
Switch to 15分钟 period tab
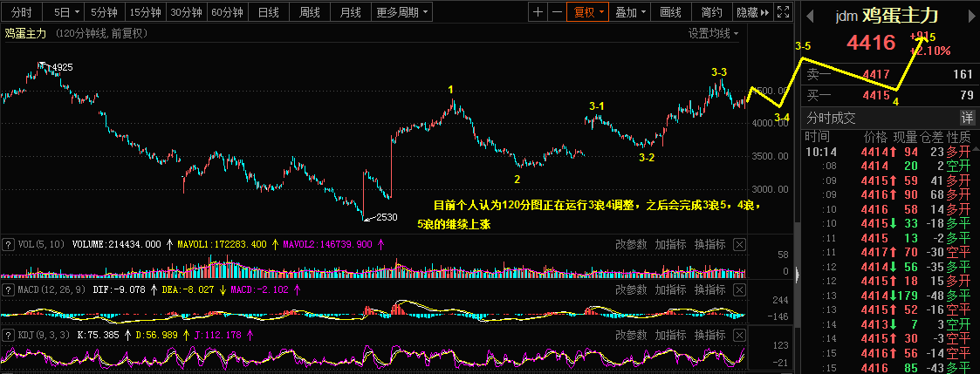[145, 12]
